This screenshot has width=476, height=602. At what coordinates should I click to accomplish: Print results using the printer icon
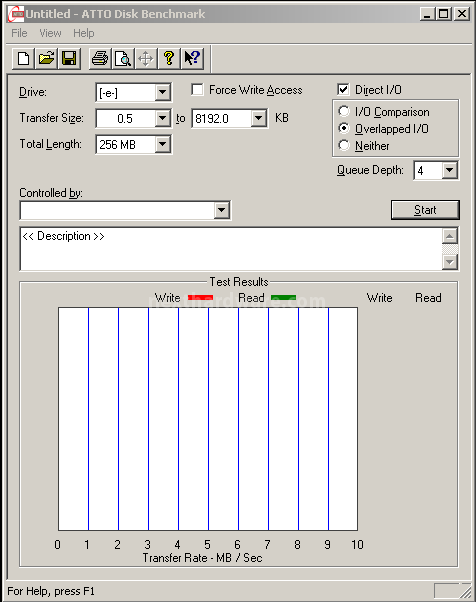(x=100, y=59)
